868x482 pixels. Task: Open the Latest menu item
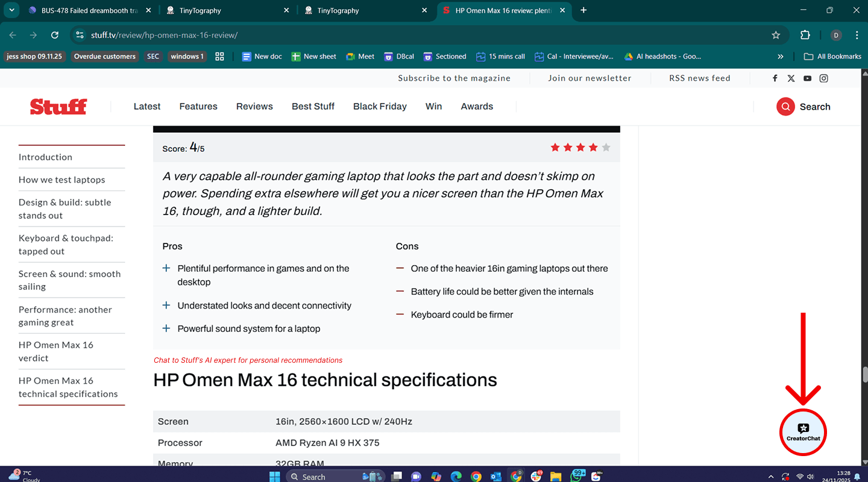pos(147,107)
